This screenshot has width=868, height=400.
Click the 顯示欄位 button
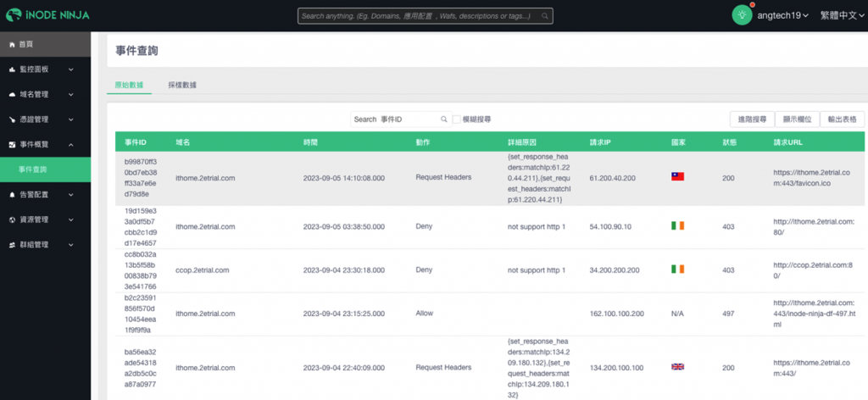point(797,119)
